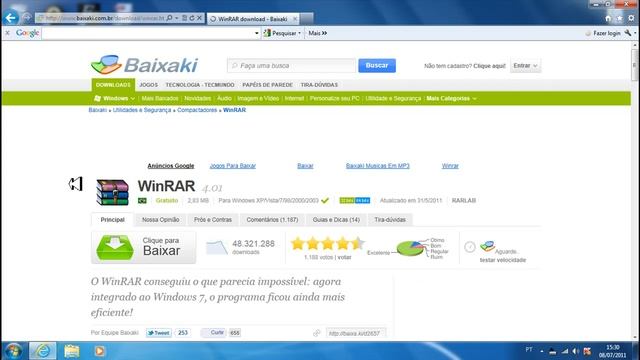Screen dimensions: 640x360
Task: Click the Curtir button
Action: [213, 333]
